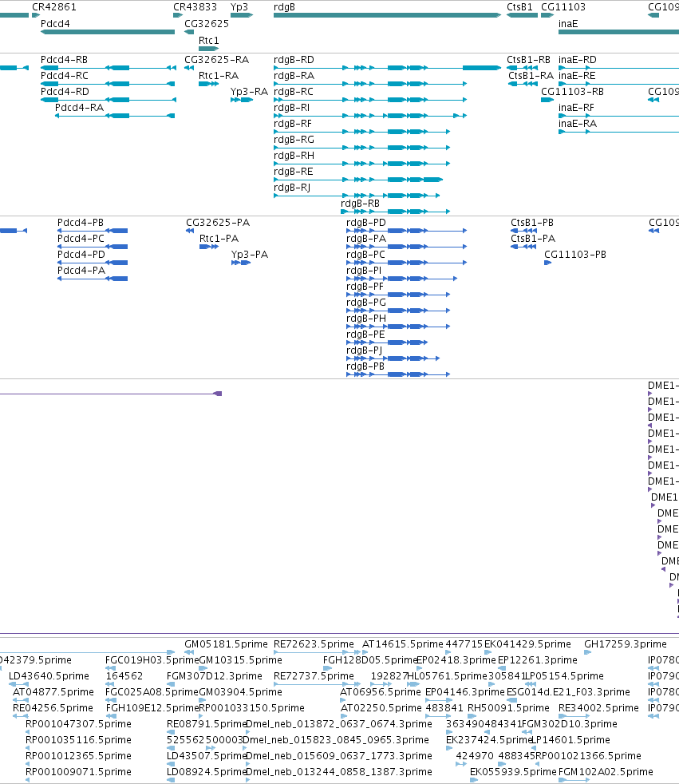Select the Pdcd4-RC transcript
The height and width of the screenshot is (784, 679).
(108, 84)
